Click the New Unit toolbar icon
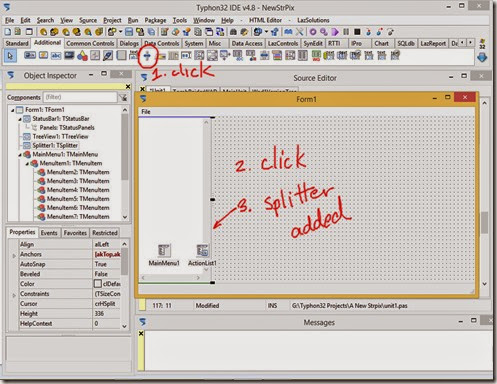This screenshot has width=497, height=384. pyautogui.click(x=8, y=32)
